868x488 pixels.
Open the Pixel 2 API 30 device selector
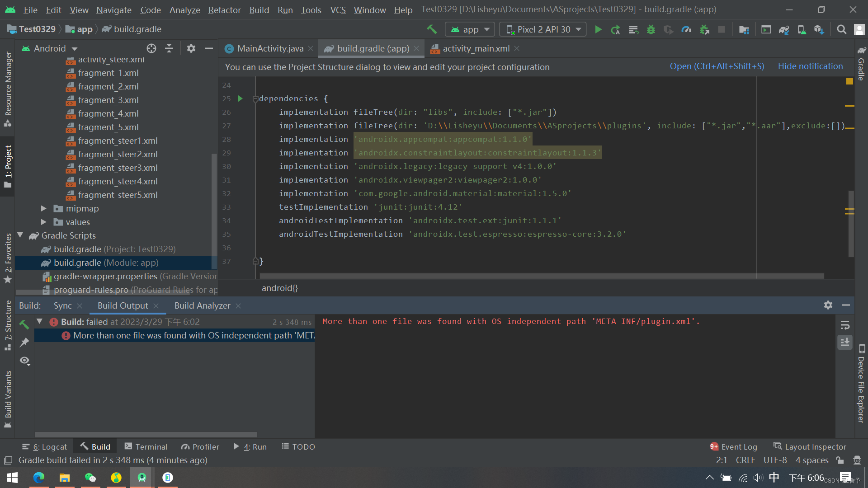click(542, 29)
